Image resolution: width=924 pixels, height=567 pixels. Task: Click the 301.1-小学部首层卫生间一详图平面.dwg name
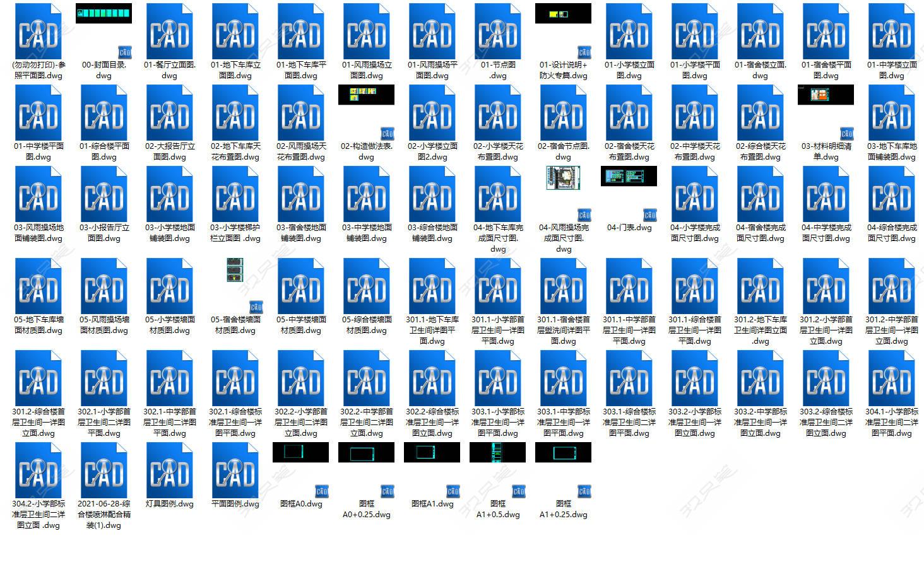(x=497, y=330)
